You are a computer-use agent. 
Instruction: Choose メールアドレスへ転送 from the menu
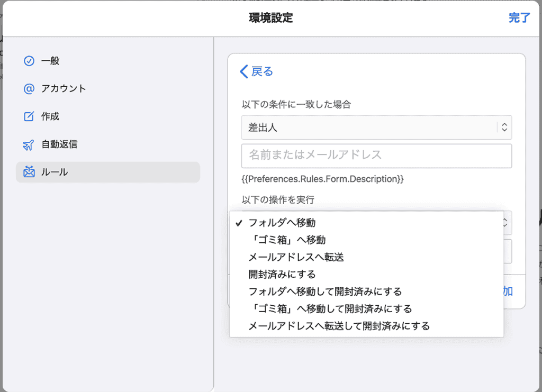point(366,257)
